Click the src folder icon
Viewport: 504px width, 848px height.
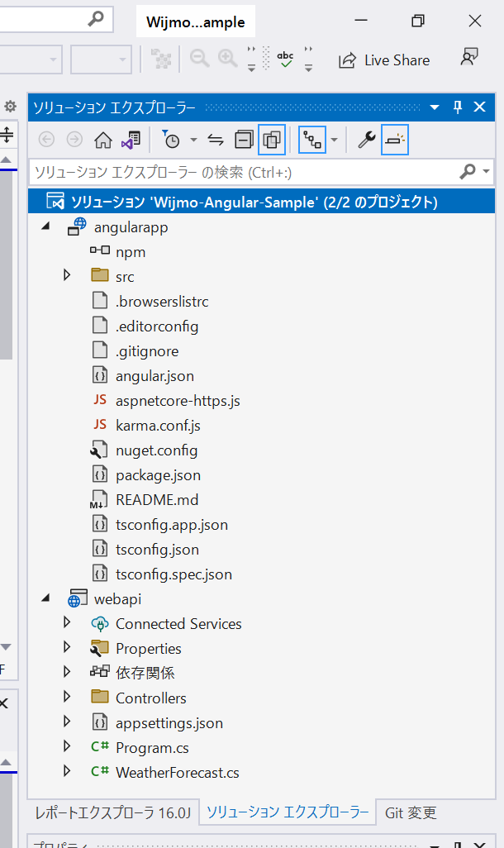click(x=100, y=274)
